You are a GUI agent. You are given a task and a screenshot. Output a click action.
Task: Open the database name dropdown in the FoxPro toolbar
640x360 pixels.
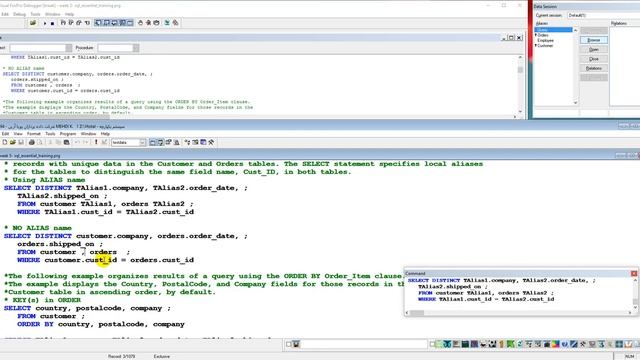[142, 142]
